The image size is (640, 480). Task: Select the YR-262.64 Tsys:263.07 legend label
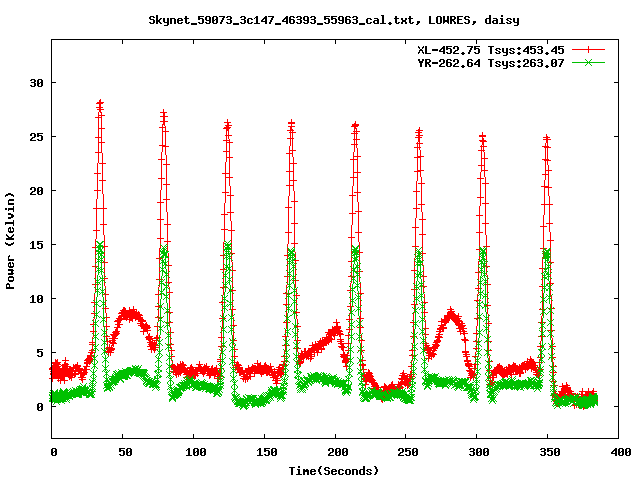pyautogui.click(x=491, y=63)
